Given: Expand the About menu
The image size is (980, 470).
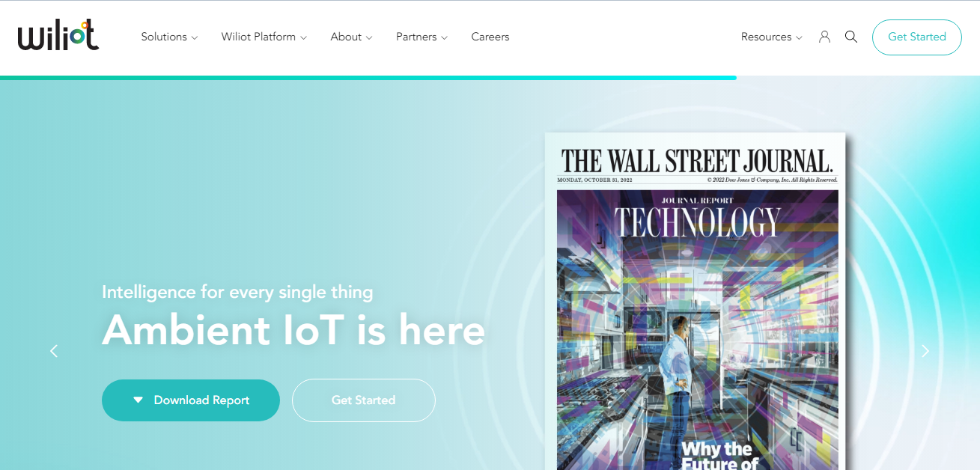Looking at the screenshot, I should 351,37.
